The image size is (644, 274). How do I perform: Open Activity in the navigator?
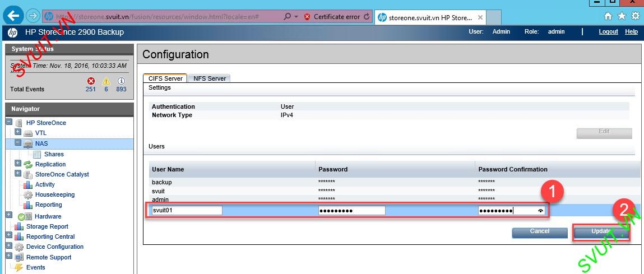point(45,185)
